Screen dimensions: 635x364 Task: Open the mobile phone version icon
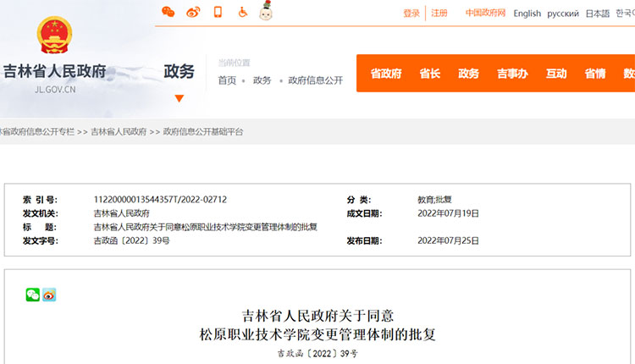(218, 12)
